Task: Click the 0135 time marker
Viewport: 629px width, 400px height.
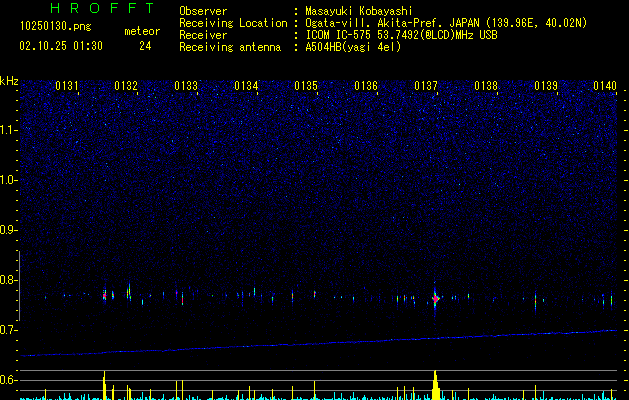Action: [x=306, y=86]
